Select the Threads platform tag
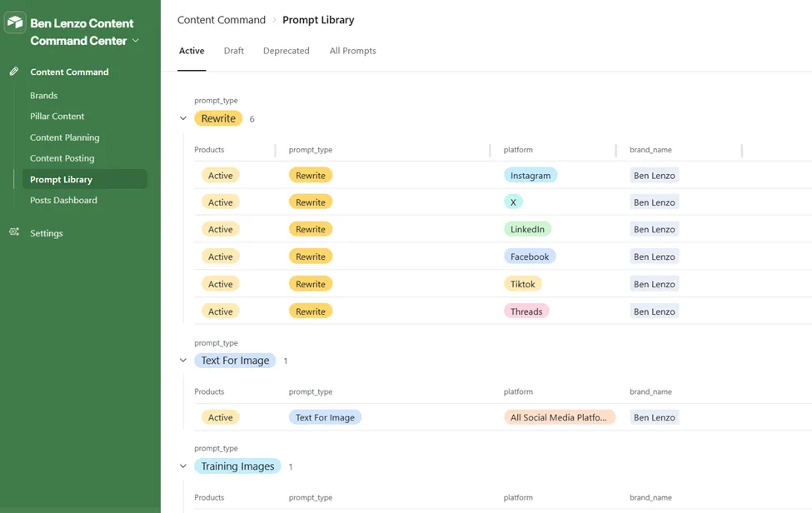Viewport: 812px width, 513px height. (x=526, y=311)
